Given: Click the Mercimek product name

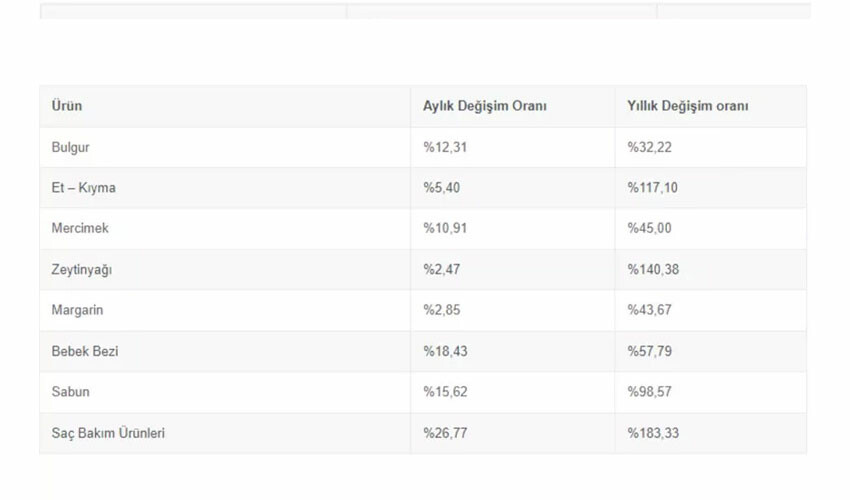Looking at the screenshot, I should tap(80, 228).
